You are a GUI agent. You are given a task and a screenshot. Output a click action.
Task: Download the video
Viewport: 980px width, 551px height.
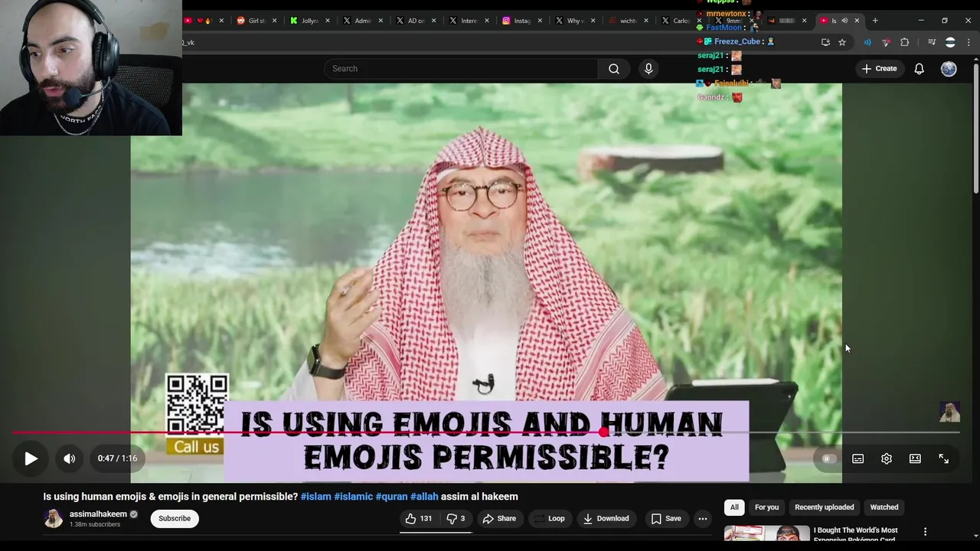tap(606, 518)
